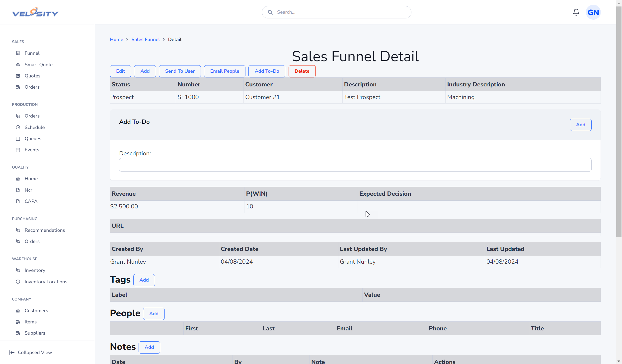Click the Schedule clock icon
This screenshot has height=364, width=622.
click(18, 127)
